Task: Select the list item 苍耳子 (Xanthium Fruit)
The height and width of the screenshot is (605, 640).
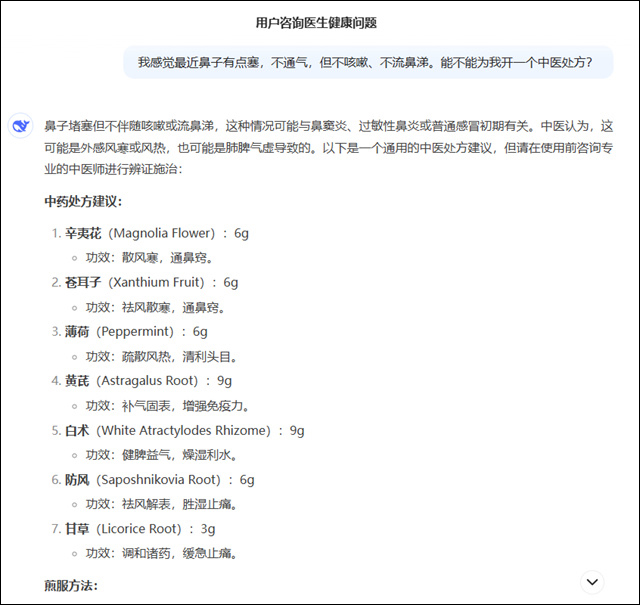Action: pyautogui.click(x=144, y=282)
